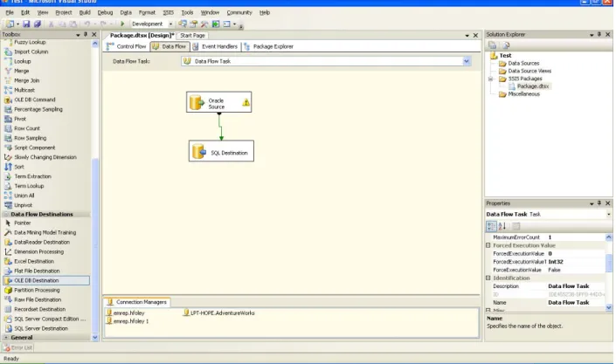Screen dimensions: 616x364
Task: Select the emrep.hfoley 1 connection manager
Action: coord(128,321)
